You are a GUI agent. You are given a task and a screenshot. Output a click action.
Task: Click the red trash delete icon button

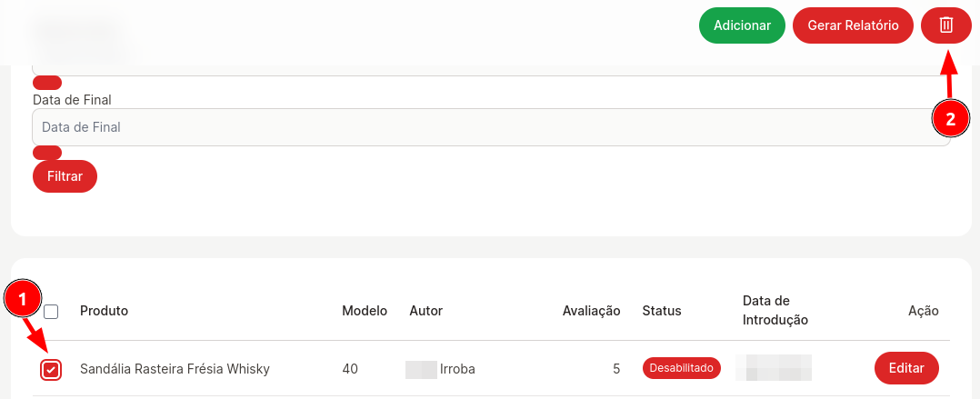pyautogui.click(x=945, y=25)
